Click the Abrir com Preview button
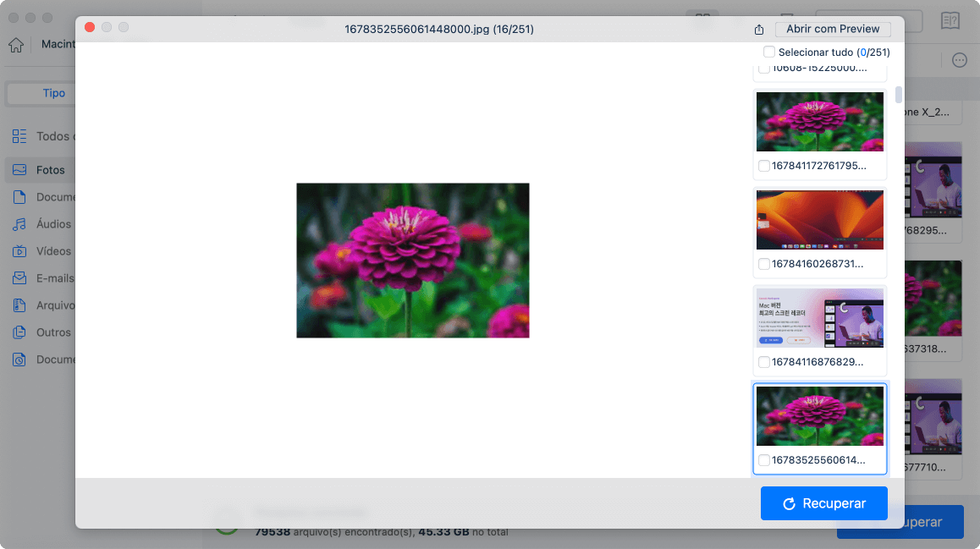This screenshot has height=549, width=980. click(833, 29)
